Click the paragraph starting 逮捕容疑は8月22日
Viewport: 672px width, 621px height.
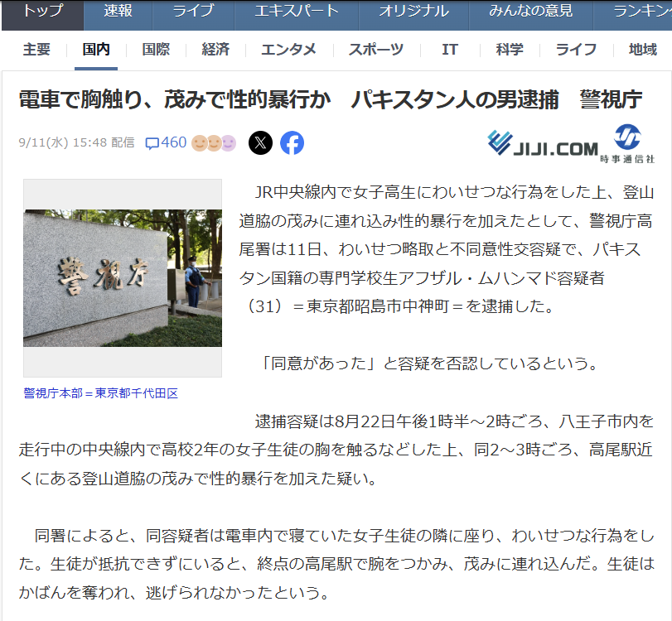click(336, 450)
